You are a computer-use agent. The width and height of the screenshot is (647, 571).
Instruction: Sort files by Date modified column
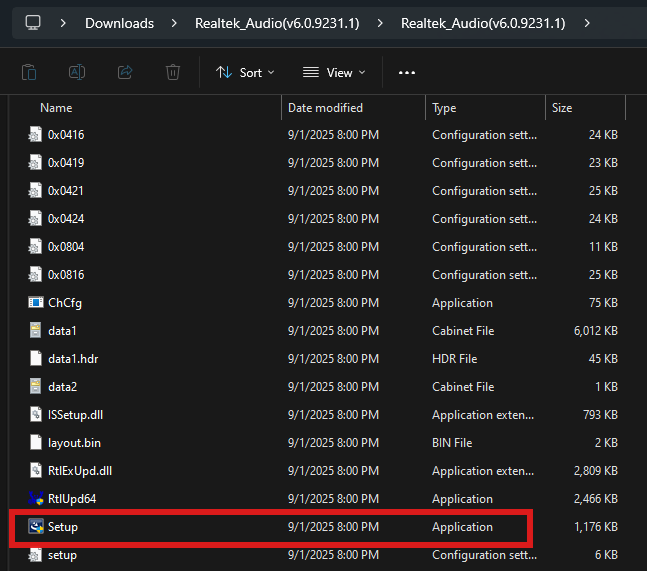tap(325, 107)
